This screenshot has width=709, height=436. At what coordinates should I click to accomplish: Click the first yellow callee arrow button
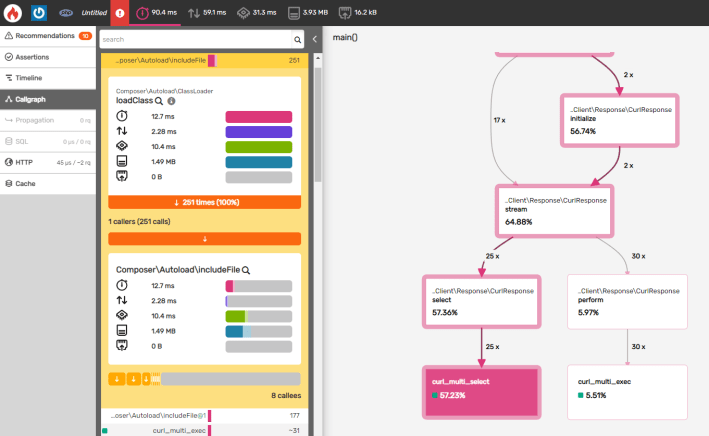point(116,379)
